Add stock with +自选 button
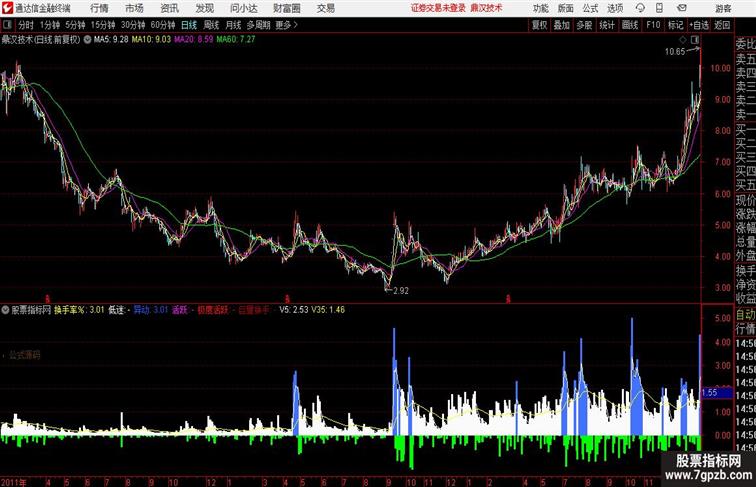 point(699,25)
